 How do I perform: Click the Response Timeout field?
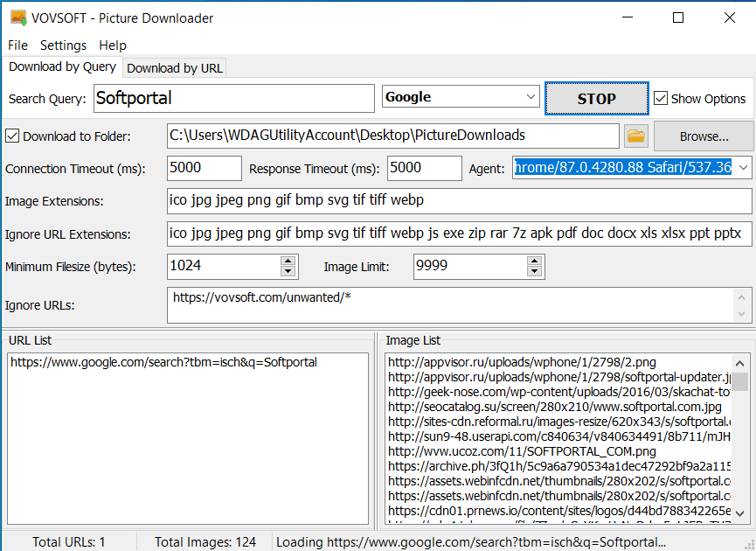424,168
